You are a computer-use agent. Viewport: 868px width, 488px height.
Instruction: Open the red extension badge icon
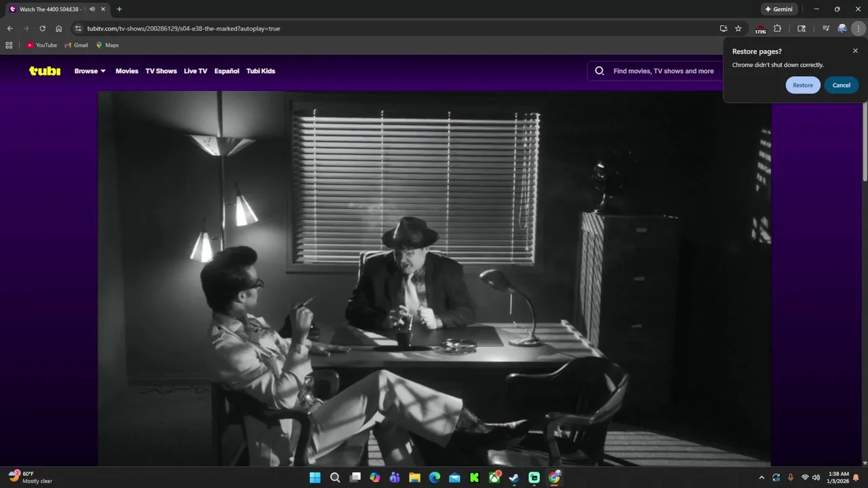pyautogui.click(x=761, y=29)
